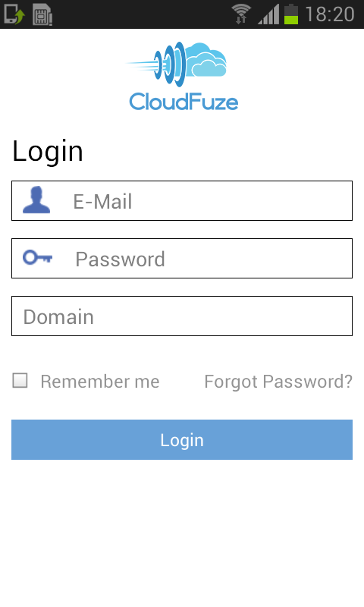Open the Forgot Password? link
The height and width of the screenshot is (607, 364).
pyautogui.click(x=278, y=382)
